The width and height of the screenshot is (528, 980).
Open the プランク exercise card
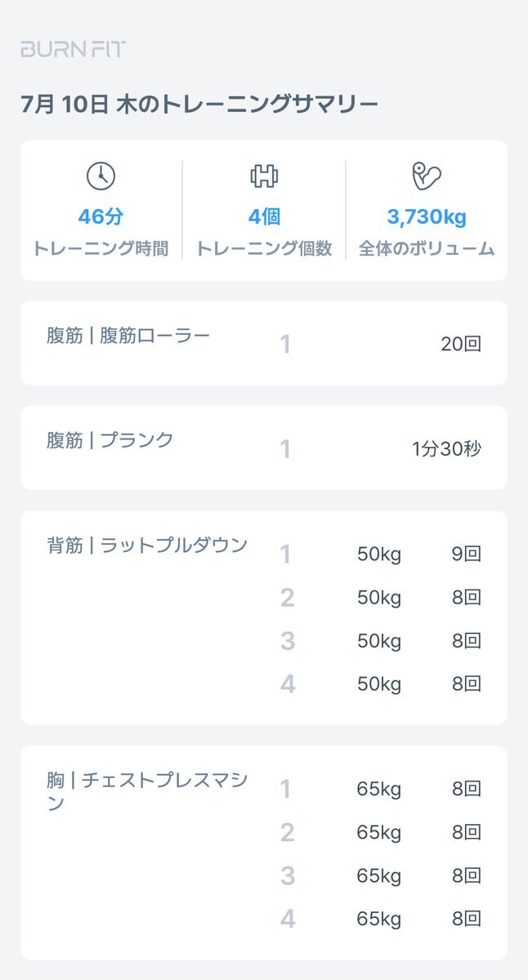[264, 448]
